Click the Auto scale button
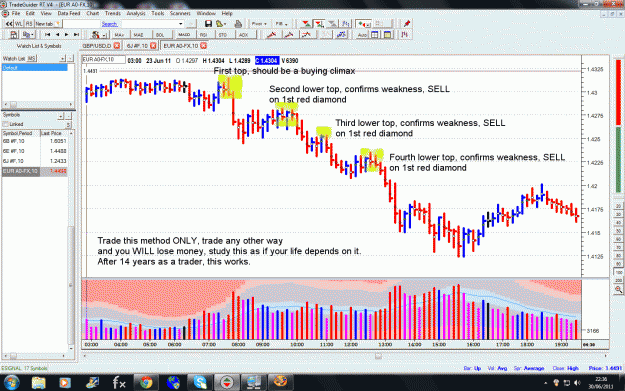Viewport: 625px width, 391px height. (362, 35)
